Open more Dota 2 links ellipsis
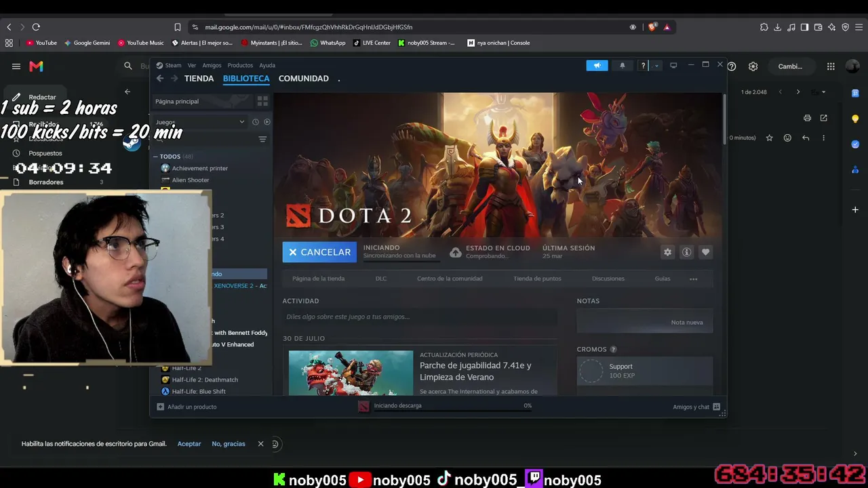The image size is (868, 488). click(x=693, y=279)
